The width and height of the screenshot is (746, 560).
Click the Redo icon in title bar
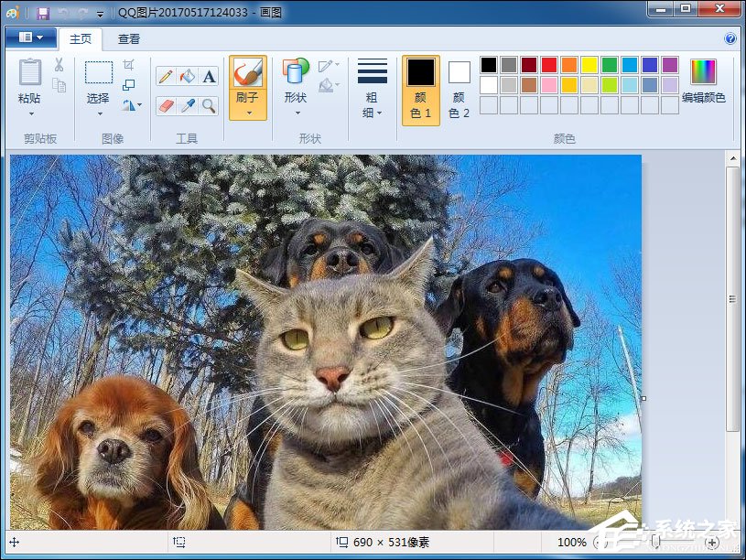pos(81,13)
